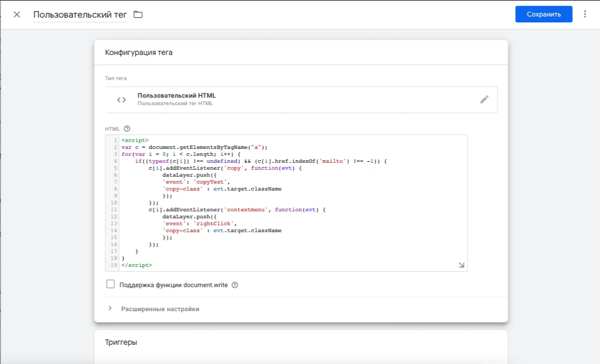Viewport: 600px width, 364px height.
Task: Open the Триггеры section
Action: [121, 342]
